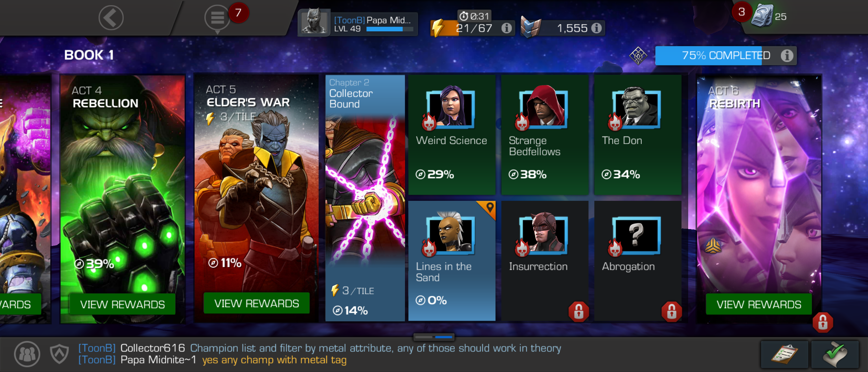Tap the locked Insurrection quest padlock
Image resolution: width=868 pixels, height=372 pixels.
(x=579, y=312)
